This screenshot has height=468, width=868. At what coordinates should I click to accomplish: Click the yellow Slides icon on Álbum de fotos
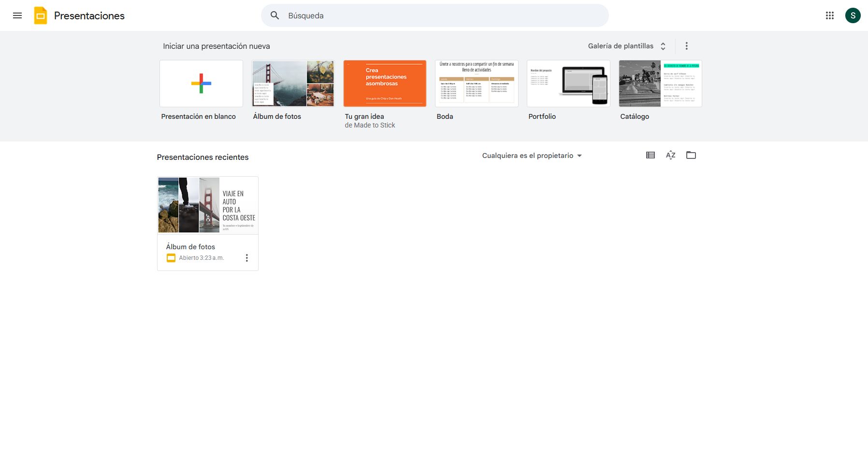coord(171,257)
